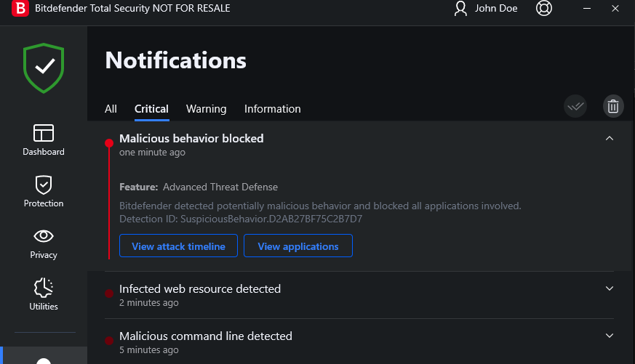Image resolution: width=635 pixels, height=364 pixels.
Task: Select the Information tab
Action: click(x=272, y=109)
